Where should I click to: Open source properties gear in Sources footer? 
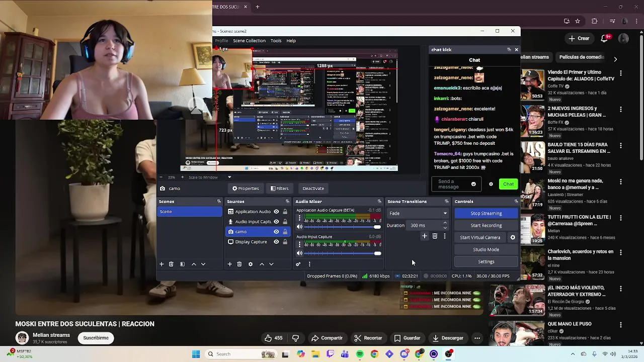[251, 264]
